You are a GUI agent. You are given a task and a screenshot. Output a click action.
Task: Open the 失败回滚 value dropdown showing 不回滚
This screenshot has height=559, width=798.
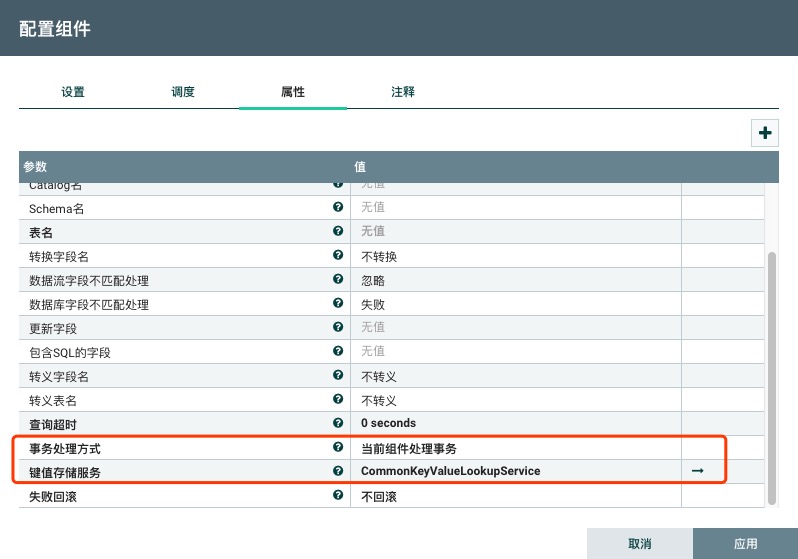[515, 496]
